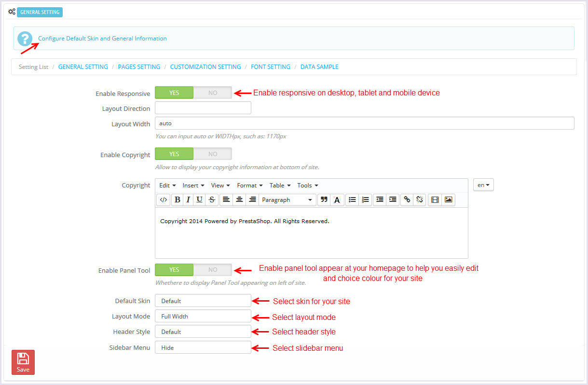Open the en language dropdown
Image resolution: width=588 pixels, height=385 pixels.
click(x=483, y=185)
